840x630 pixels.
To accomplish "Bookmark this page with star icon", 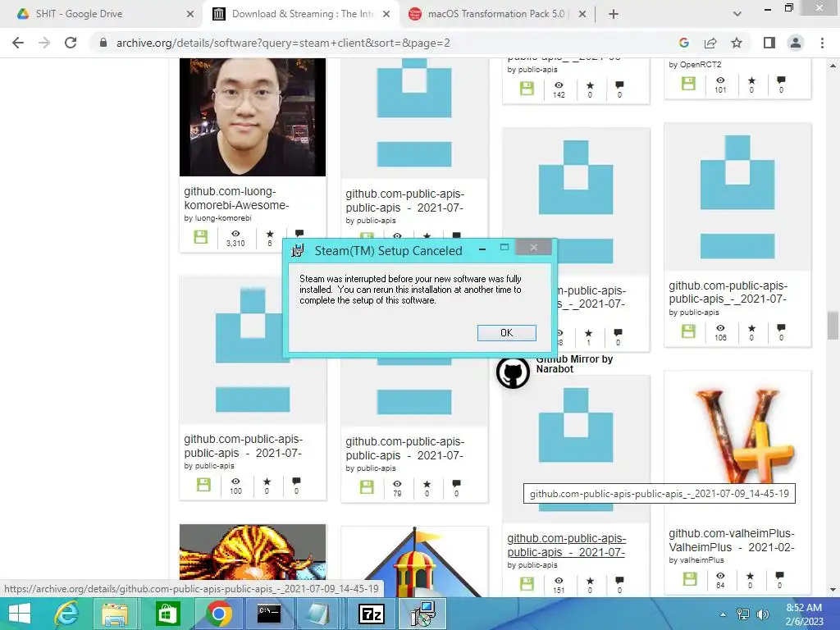I will tap(737, 43).
